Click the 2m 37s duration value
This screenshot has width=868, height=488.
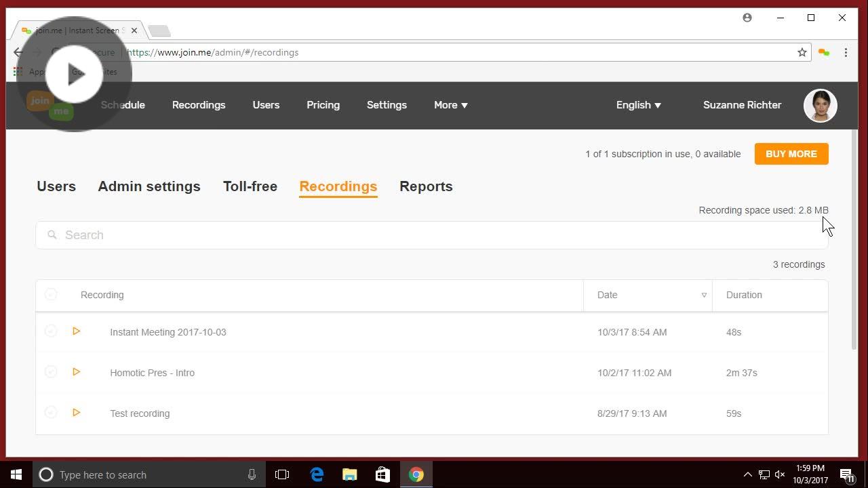coord(742,373)
